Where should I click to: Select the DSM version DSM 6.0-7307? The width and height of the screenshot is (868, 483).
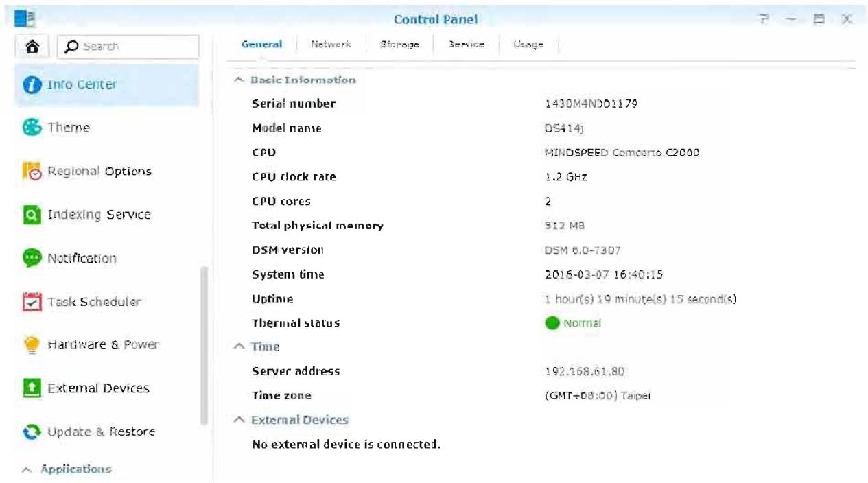(x=583, y=250)
